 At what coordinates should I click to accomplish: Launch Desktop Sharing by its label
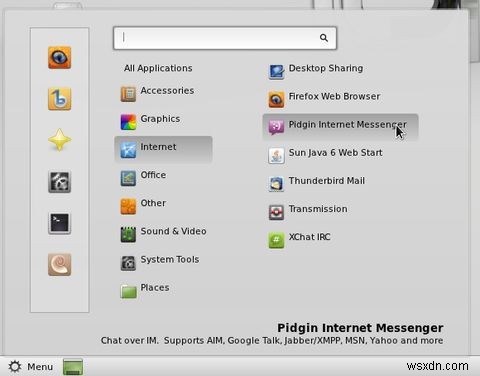pos(326,68)
